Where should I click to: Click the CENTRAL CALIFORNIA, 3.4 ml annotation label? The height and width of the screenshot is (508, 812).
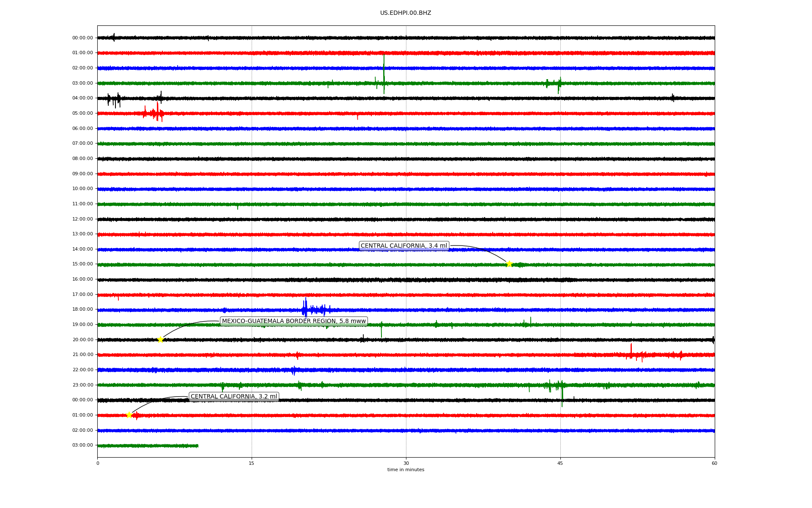coord(403,246)
